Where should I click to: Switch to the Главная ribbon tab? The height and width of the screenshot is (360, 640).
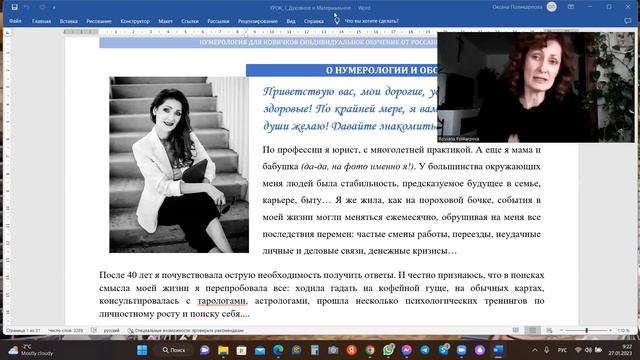41,21
